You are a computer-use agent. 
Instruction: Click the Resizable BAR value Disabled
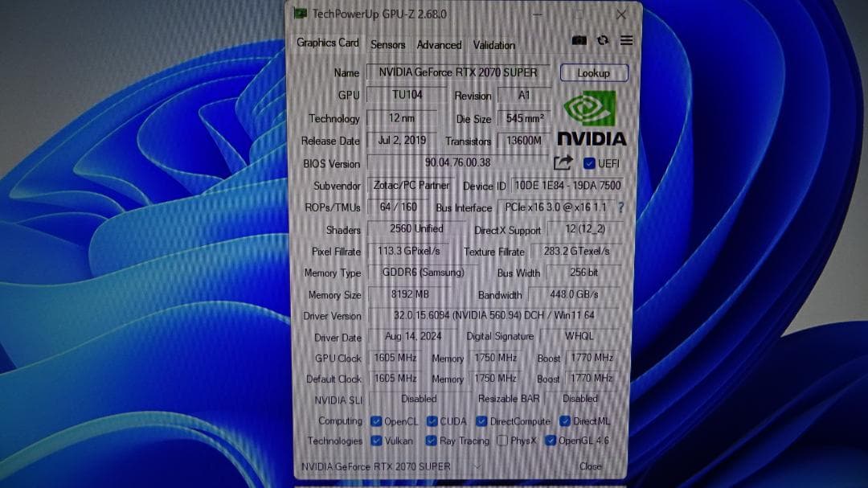pos(579,399)
